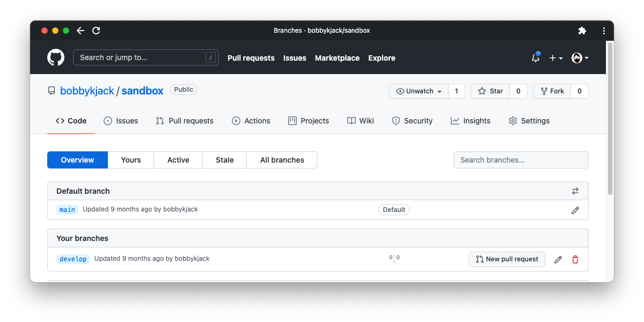Switch default branch using compare arrows icon

[x=575, y=191]
